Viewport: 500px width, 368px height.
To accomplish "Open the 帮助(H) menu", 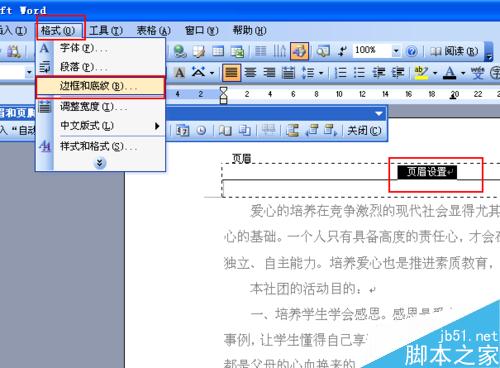I will pyautogui.click(x=249, y=31).
